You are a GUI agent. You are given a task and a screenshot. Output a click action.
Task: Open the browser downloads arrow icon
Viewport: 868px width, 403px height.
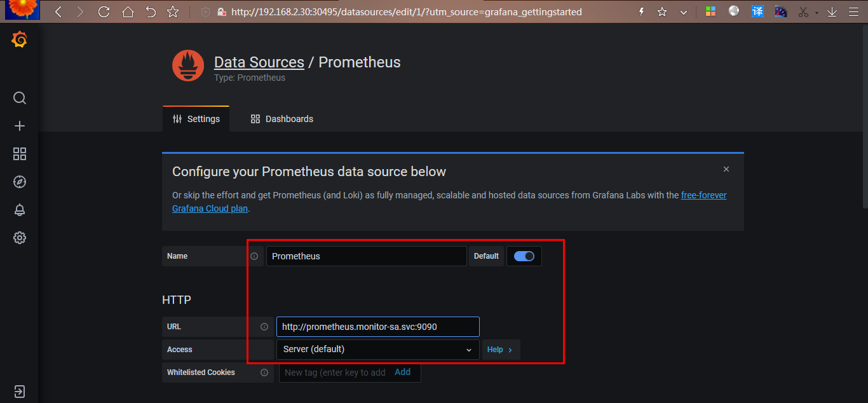pos(832,11)
